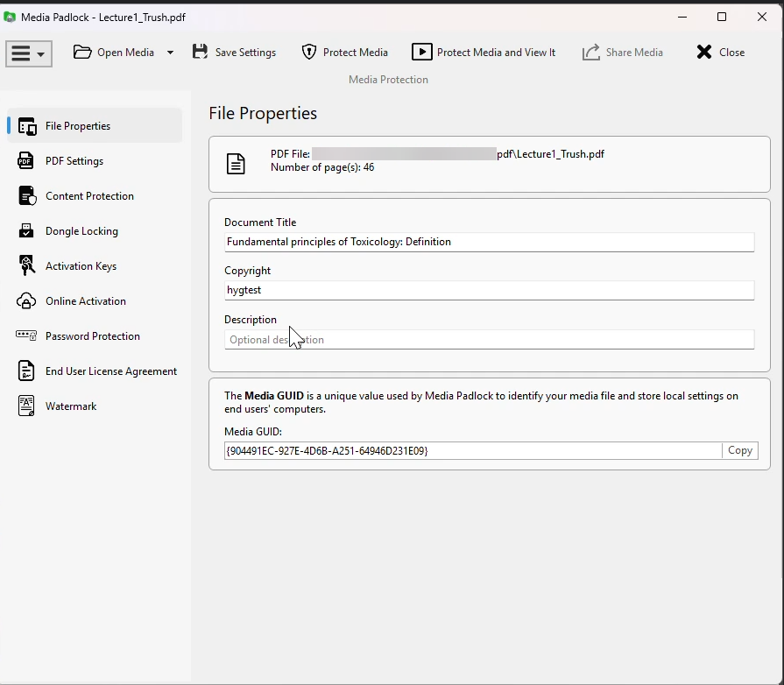Open PDF Settings via its icon
Screen dimensions: 784x685
tap(27, 161)
